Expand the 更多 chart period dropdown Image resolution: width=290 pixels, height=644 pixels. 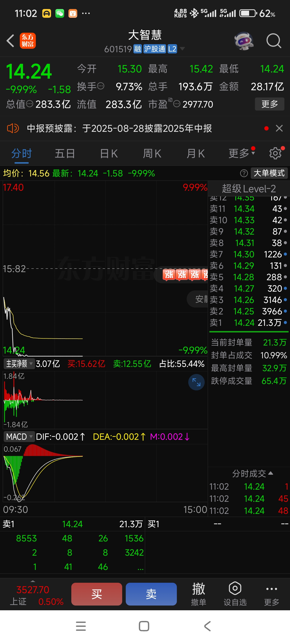[242, 153]
